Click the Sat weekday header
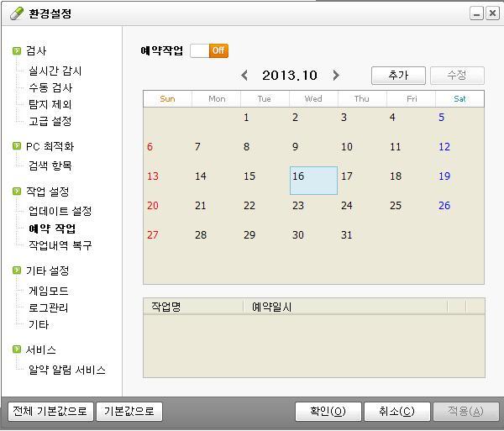The image size is (504, 431). click(459, 98)
